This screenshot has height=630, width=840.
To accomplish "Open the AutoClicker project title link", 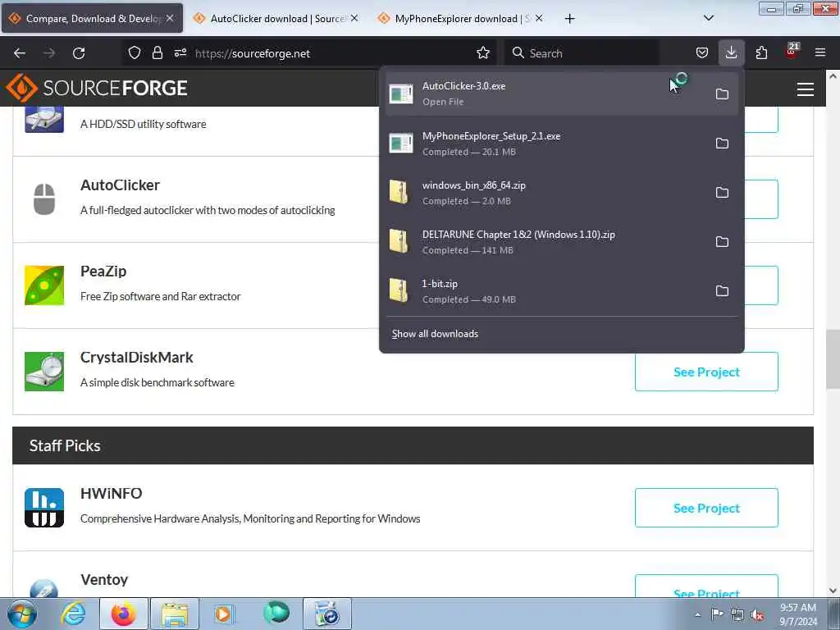I will pyautogui.click(x=120, y=185).
